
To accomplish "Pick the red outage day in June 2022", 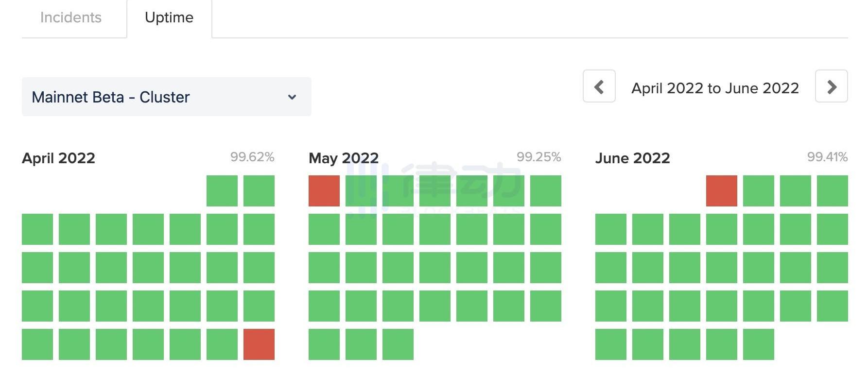I will pos(721,191).
